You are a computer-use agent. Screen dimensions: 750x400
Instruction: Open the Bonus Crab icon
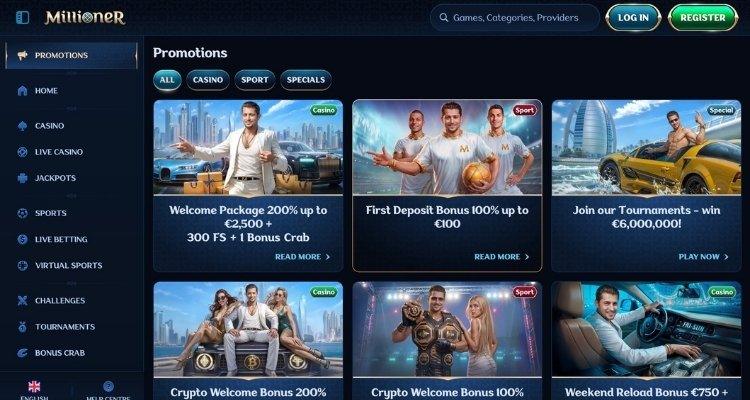[x=22, y=353]
